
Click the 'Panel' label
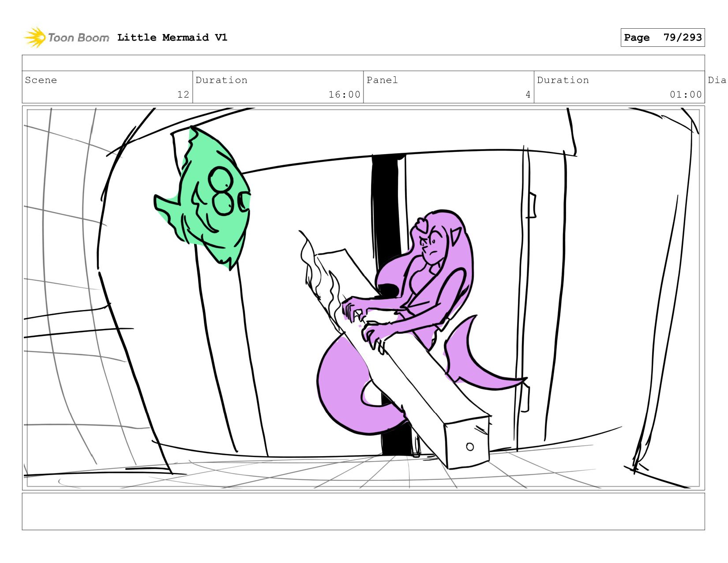click(x=382, y=80)
